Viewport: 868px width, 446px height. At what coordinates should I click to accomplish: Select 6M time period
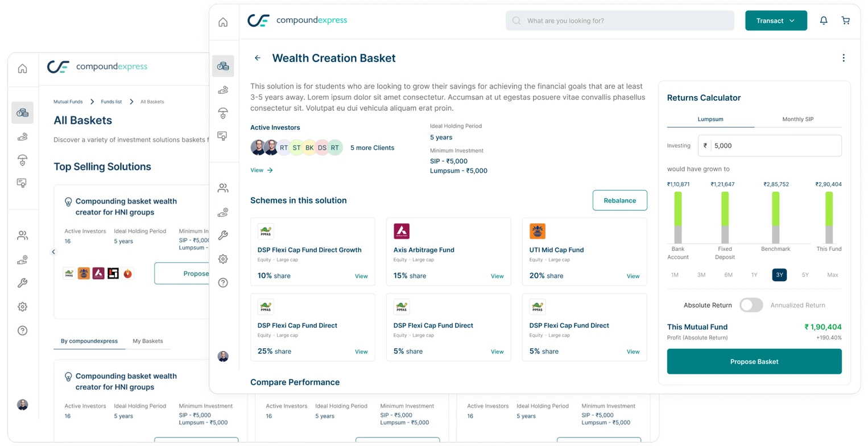[728, 275]
